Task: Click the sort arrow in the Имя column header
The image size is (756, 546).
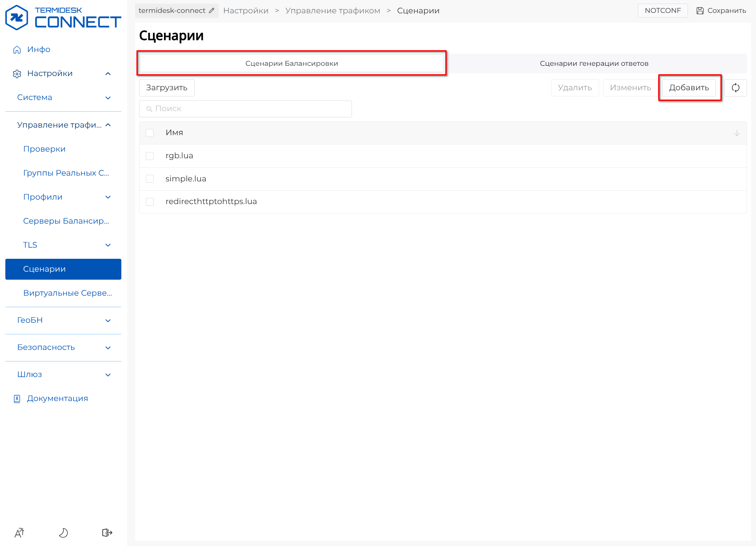Action: coord(736,133)
